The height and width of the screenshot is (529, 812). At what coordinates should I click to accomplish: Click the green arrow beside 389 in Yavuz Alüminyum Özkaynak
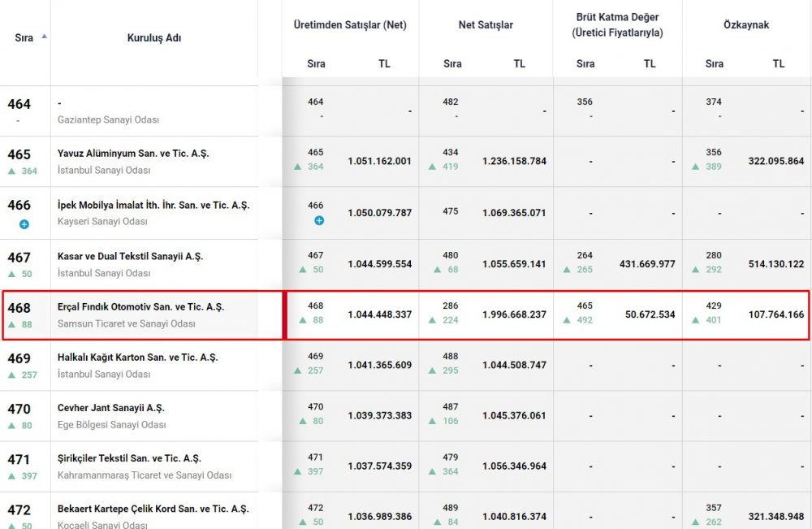click(x=696, y=167)
